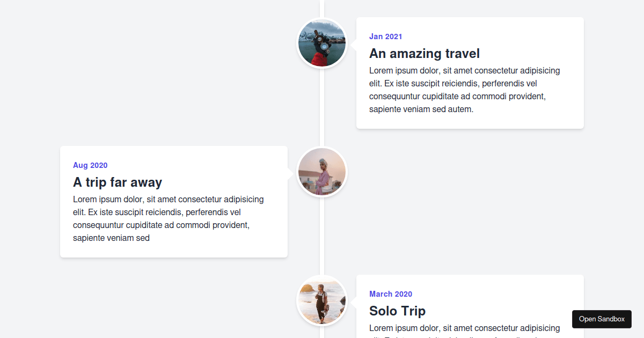Click the timeline line below the beach photo
The height and width of the screenshot is (338, 644).
tap(322, 333)
